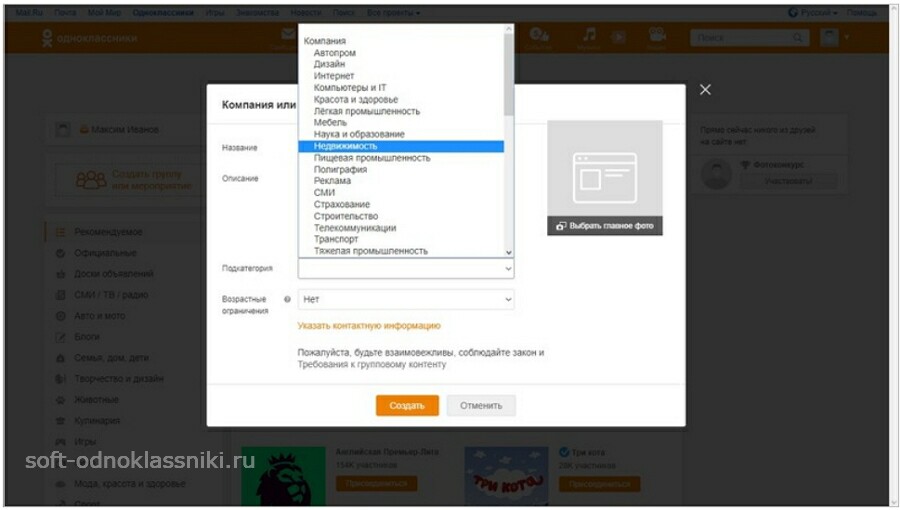This screenshot has height=510, width=900.
Task: Close the group creation dialog with X
Action: [705, 90]
